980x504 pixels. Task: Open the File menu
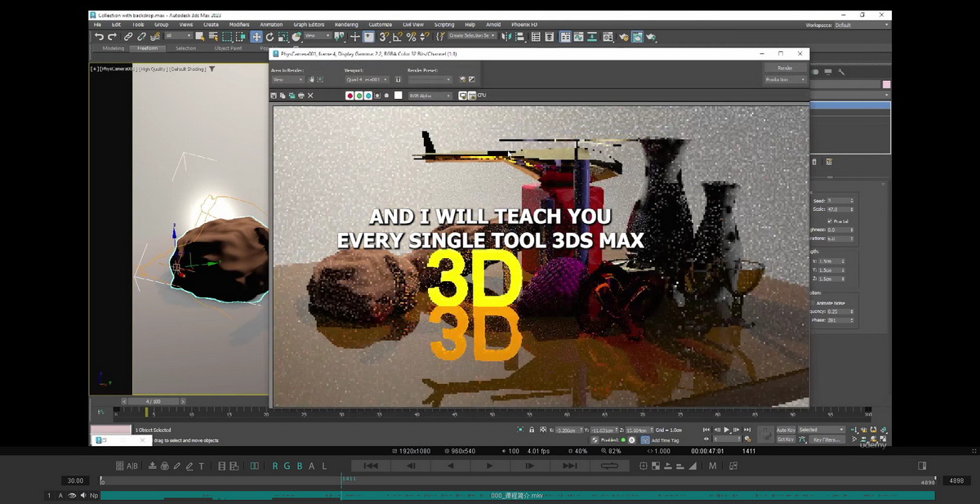click(x=98, y=25)
